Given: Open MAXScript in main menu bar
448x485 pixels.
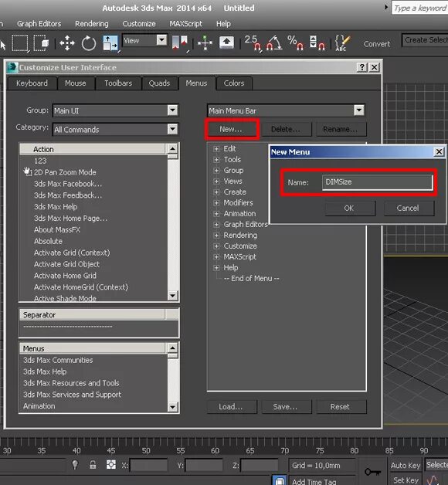Looking at the screenshot, I should 185,23.
